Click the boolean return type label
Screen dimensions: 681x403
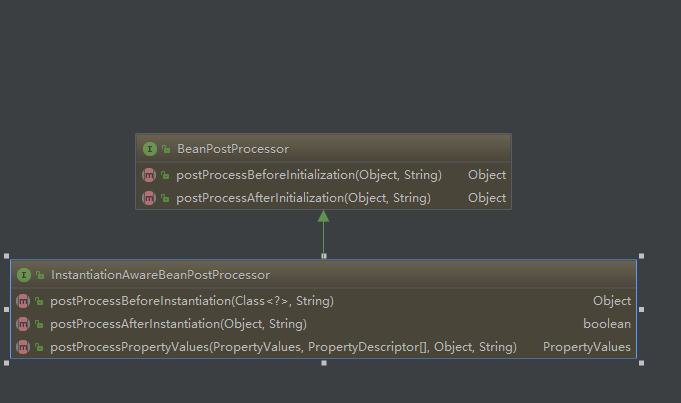pos(607,324)
